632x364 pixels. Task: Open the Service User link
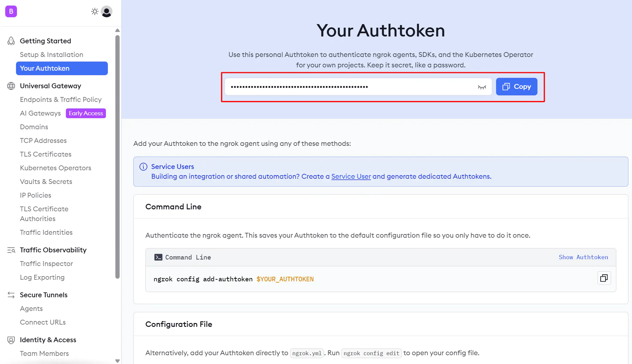(351, 176)
